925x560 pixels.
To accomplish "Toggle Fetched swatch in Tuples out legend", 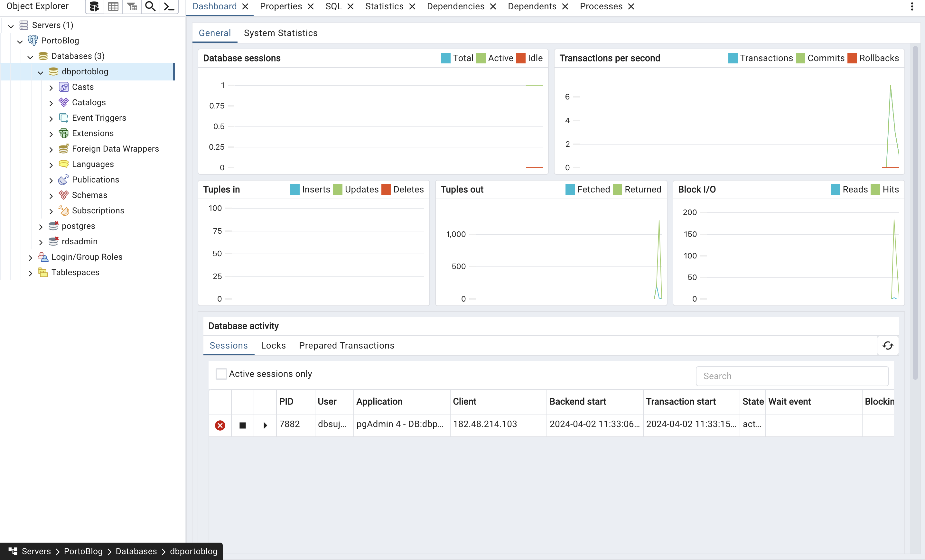I will [570, 190].
